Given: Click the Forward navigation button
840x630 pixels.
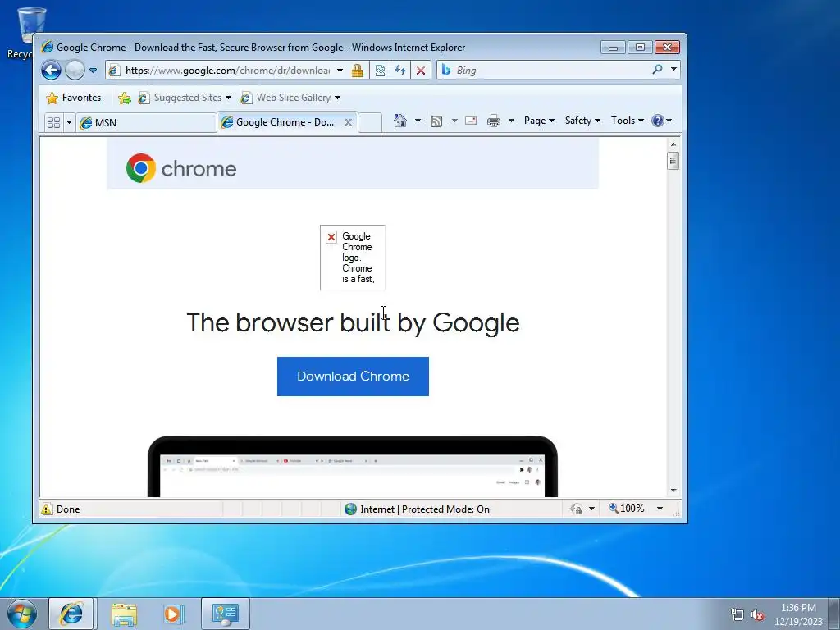Looking at the screenshot, I should (x=75, y=71).
